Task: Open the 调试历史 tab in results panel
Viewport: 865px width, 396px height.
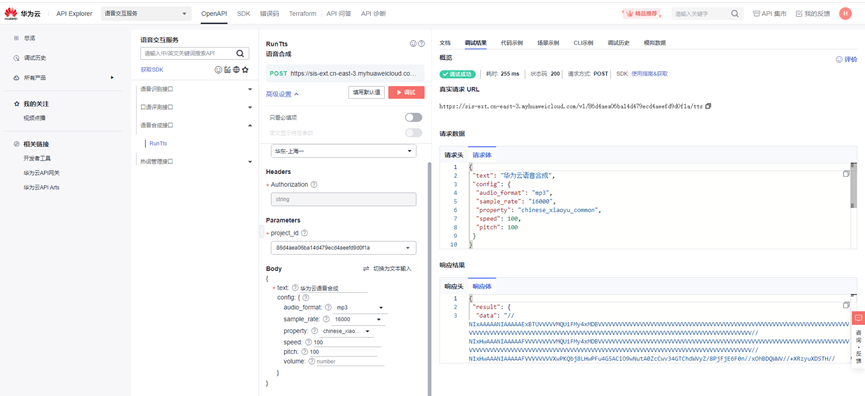Action: pos(618,43)
